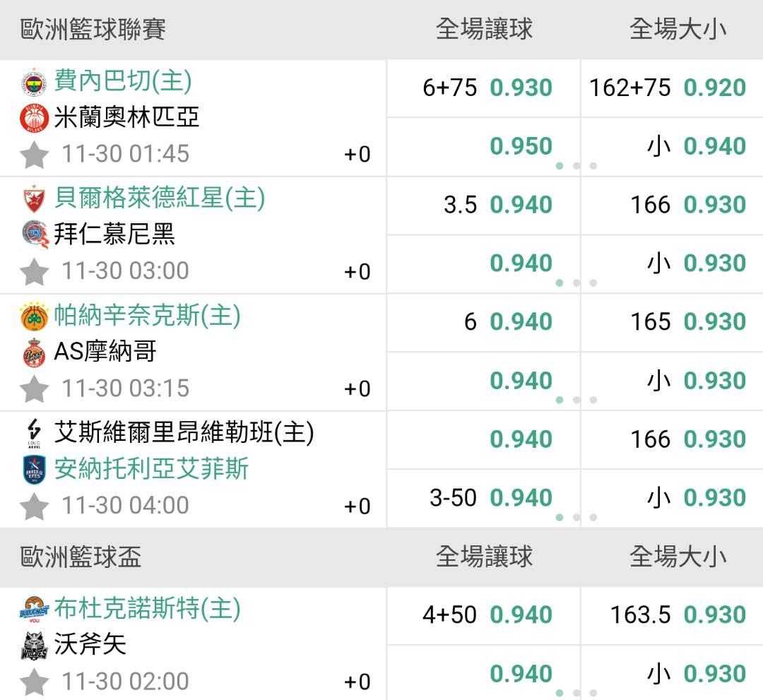
Task: Expand more bets +0 for 費內巴切 match
Action: point(357,155)
